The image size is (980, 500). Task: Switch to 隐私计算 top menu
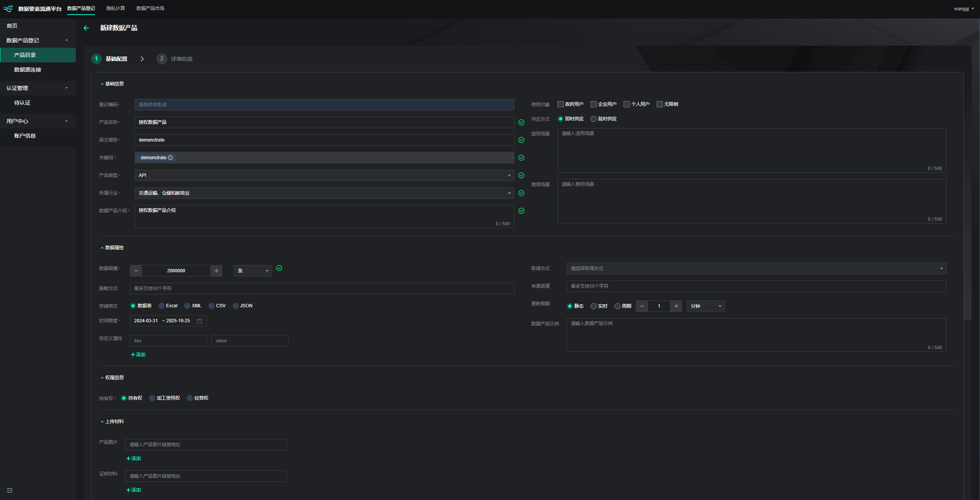(x=115, y=8)
